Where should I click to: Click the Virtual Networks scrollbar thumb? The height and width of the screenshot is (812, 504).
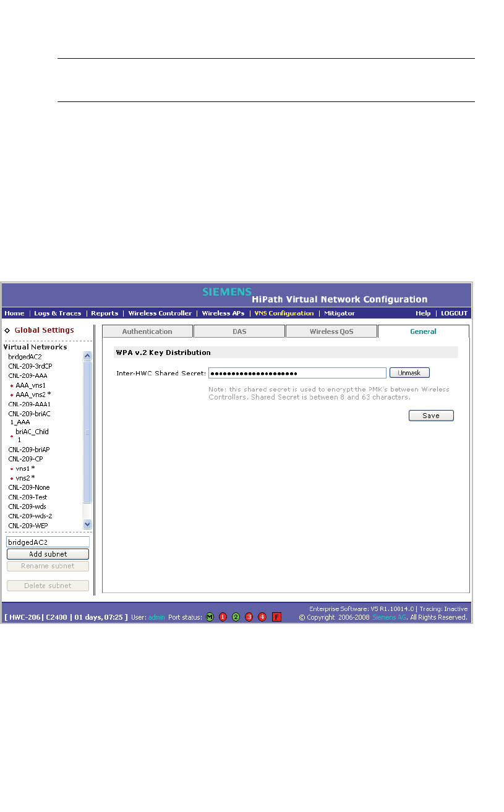coord(87,432)
